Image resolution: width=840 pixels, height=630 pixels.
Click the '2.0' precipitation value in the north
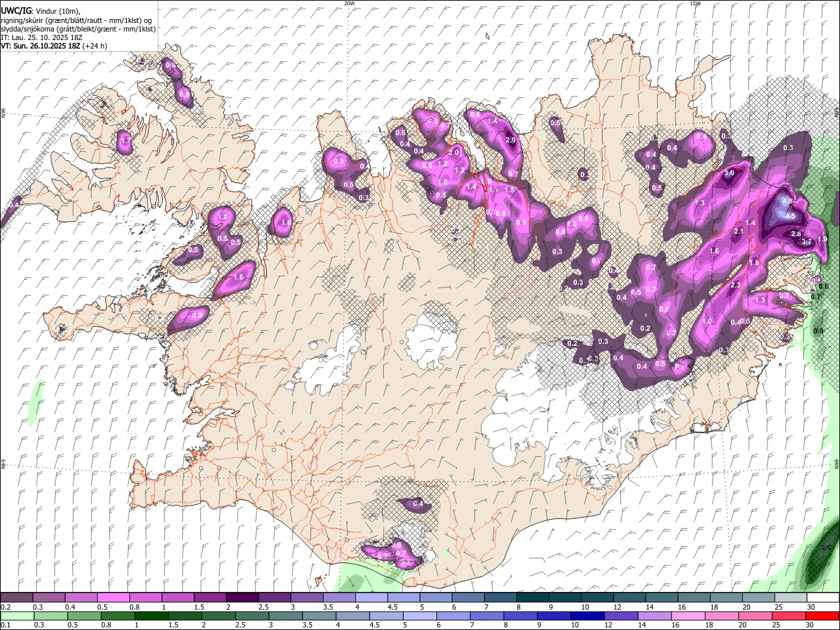tap(453, 152)
